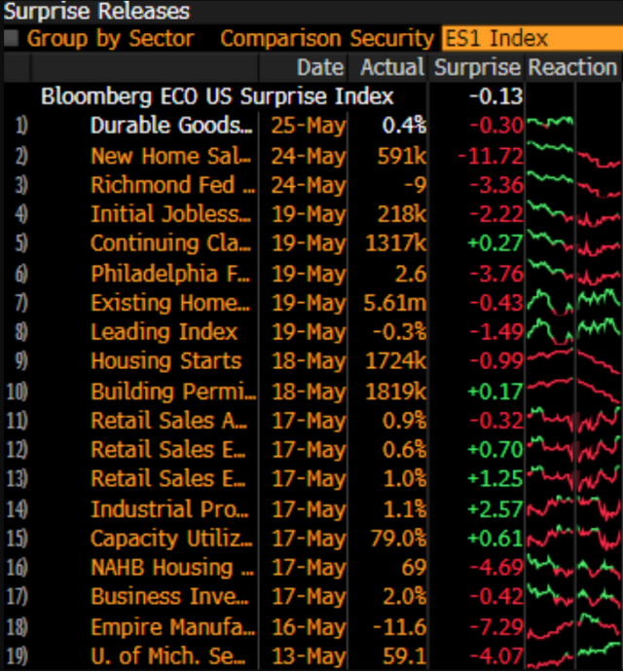
Task: Click the 218k actual value
Action: [401, 214]
